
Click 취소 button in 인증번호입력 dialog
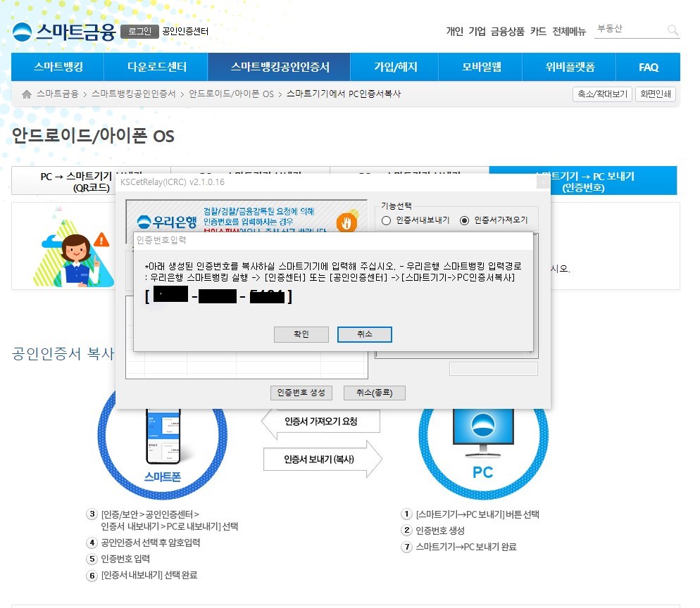tap(365, 334)
